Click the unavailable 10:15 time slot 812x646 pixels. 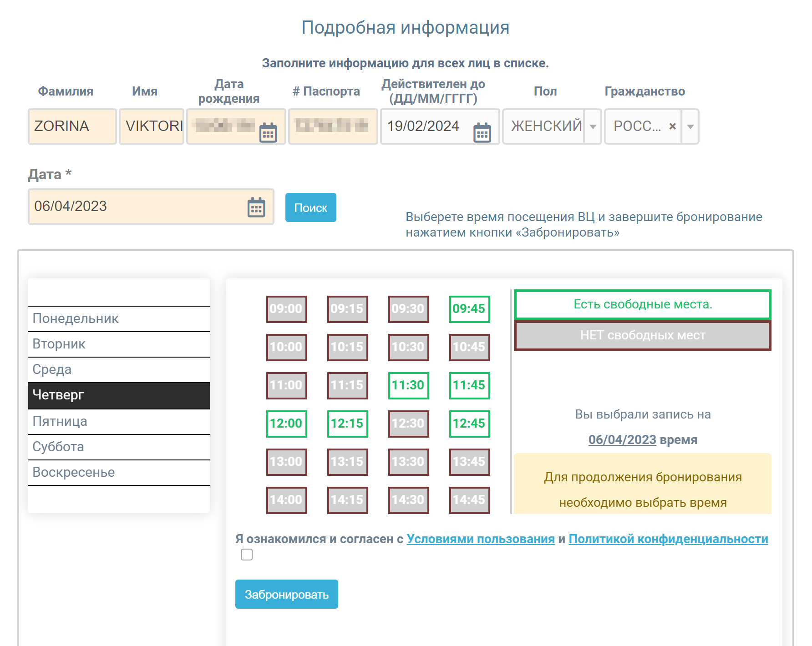347,347
